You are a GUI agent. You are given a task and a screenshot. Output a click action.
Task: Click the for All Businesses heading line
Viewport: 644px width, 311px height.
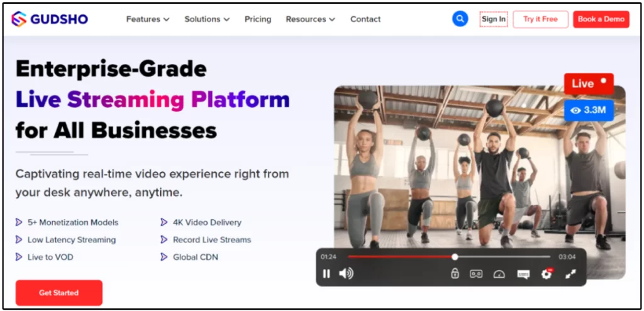116,131
